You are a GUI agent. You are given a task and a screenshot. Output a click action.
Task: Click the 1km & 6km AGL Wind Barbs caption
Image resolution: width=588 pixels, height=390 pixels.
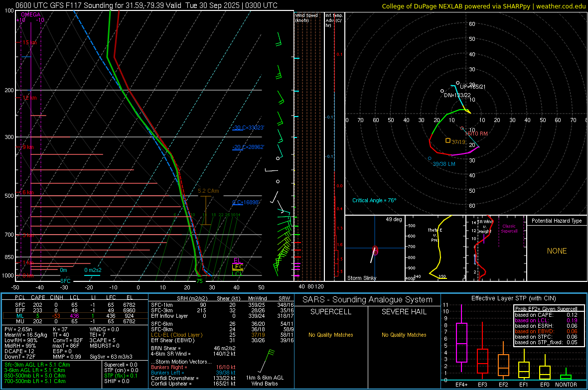tap(265, 381)
